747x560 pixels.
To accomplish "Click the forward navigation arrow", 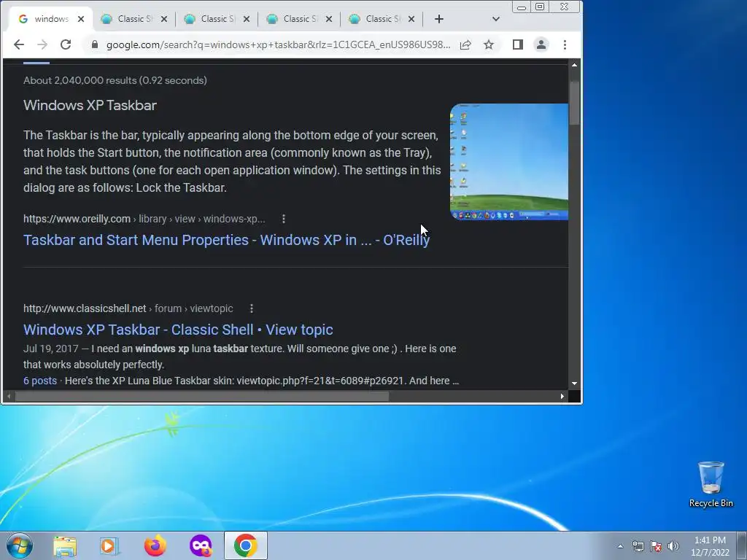I will [42, 44].
